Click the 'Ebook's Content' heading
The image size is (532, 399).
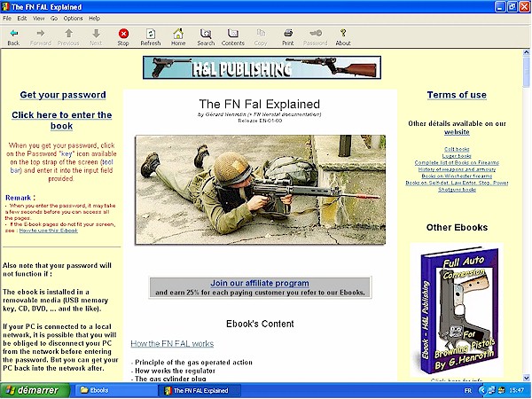coord(260,324)
